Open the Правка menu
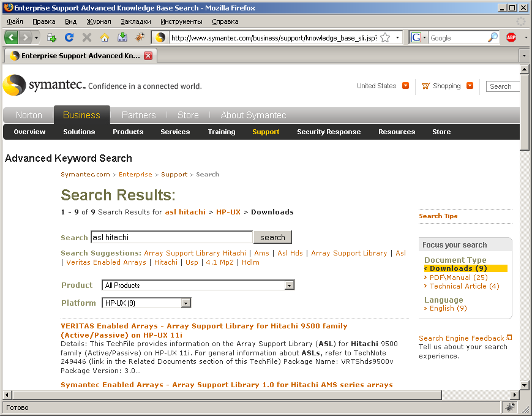 [x=43, y=21]
